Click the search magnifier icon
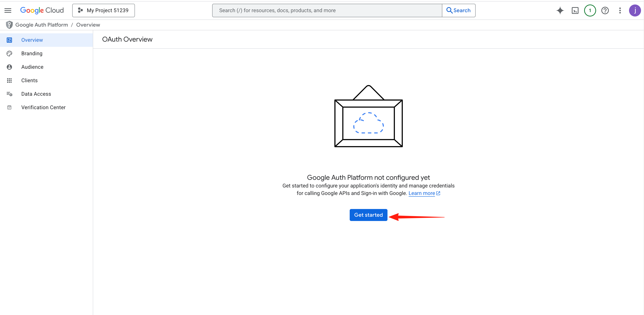 click(449, 10)
